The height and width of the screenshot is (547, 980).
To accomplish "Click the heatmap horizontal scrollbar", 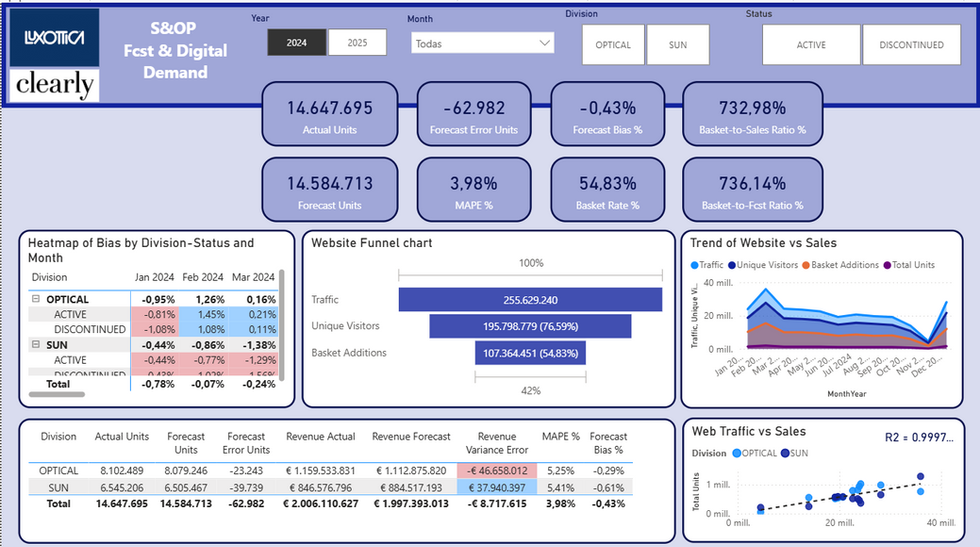I will point(57,394).
